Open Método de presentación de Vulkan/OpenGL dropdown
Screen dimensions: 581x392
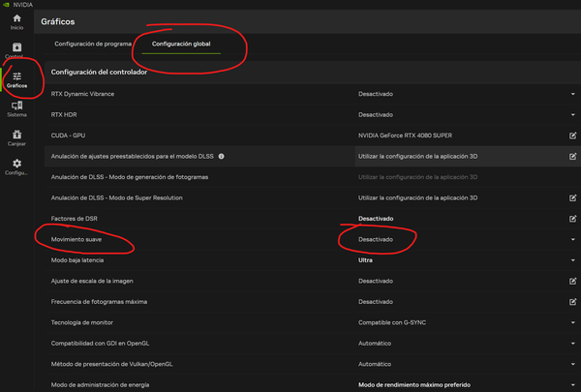tap(572, 364)
